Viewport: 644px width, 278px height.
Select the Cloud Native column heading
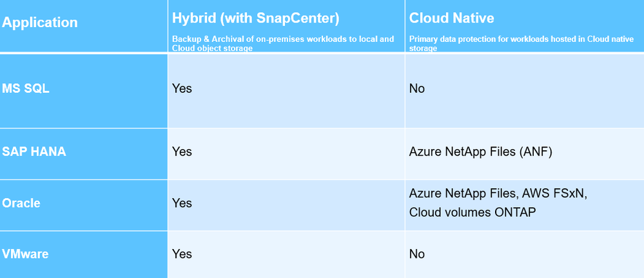tap(453, 19)
